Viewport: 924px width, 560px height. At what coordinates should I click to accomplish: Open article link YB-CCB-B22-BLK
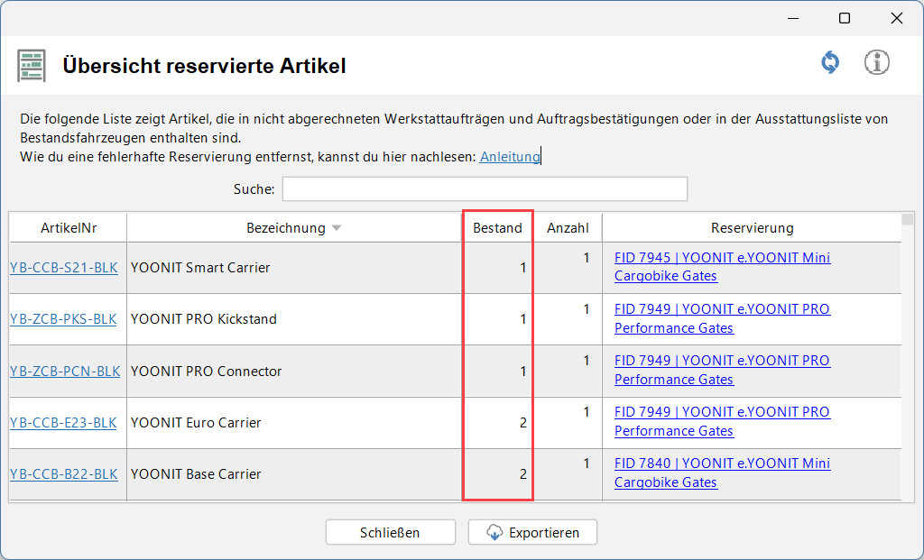64,474
